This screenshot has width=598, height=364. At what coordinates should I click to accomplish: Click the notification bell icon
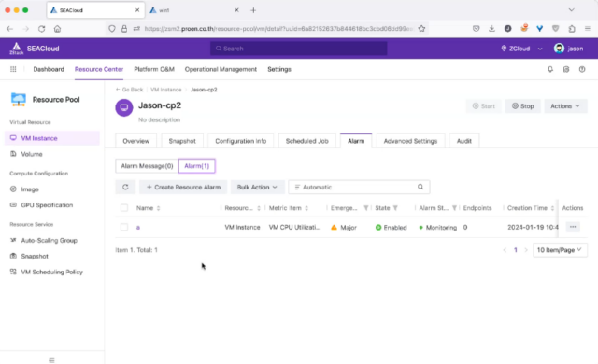pos(550,69)
